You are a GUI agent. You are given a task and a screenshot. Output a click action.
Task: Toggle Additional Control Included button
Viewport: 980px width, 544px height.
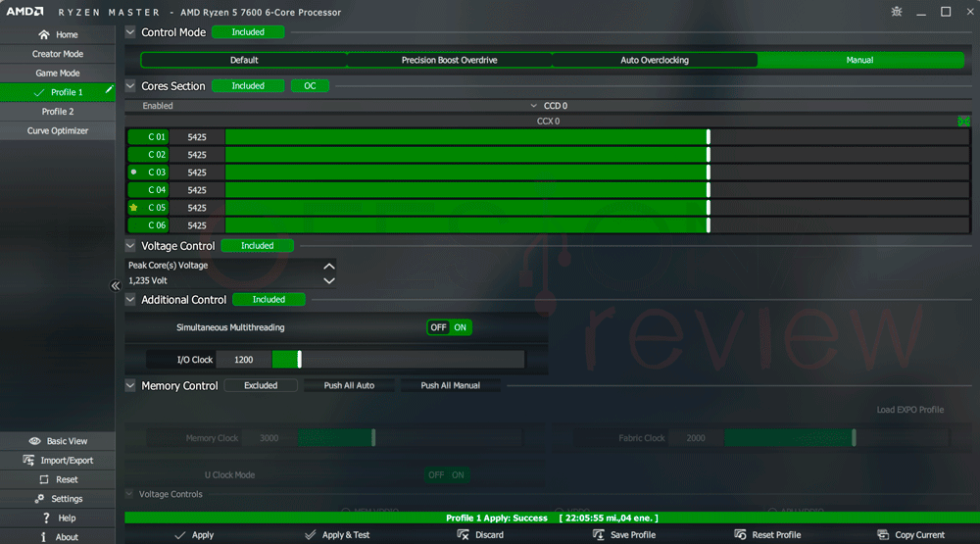click(269, 300)
